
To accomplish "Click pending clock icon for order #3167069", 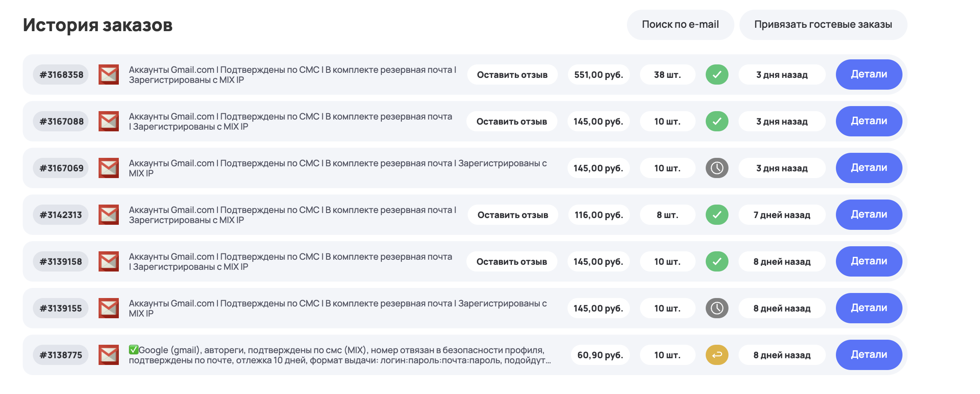I will 717,168.
